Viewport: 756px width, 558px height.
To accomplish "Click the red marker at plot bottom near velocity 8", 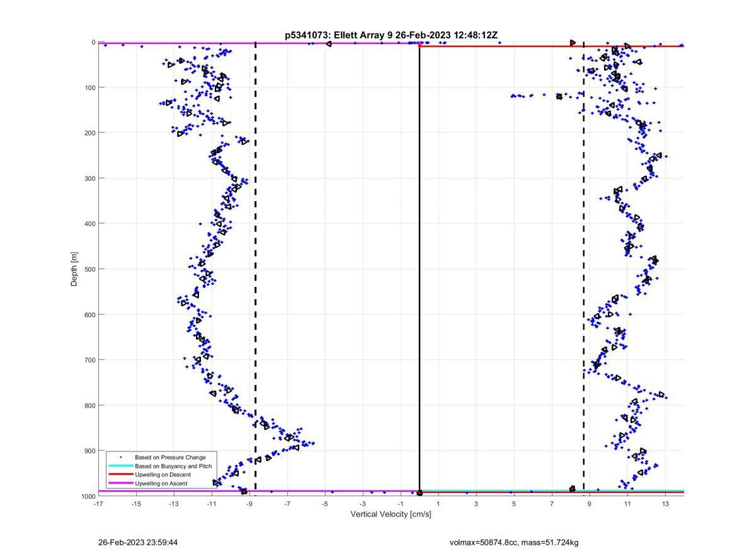I will coord(572,489).
